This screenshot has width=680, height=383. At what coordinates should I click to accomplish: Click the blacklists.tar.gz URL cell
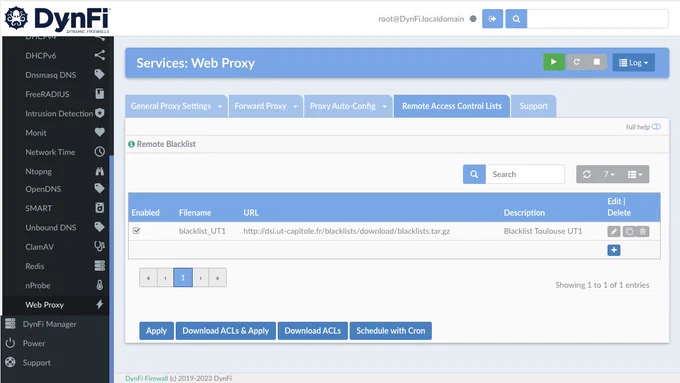pyautogui.click(x=346, y=231)
